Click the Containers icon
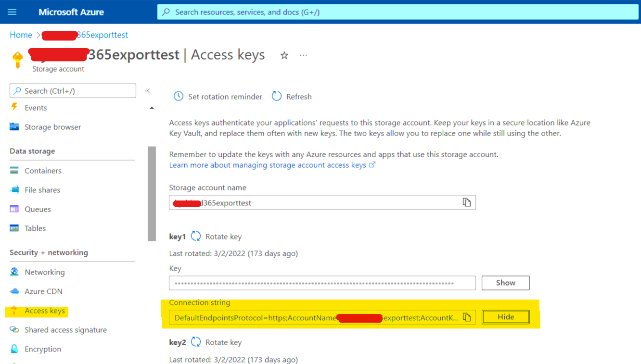The width and height of the screenshot is (641, 364). pyautogui.click(x=14, y=171)
